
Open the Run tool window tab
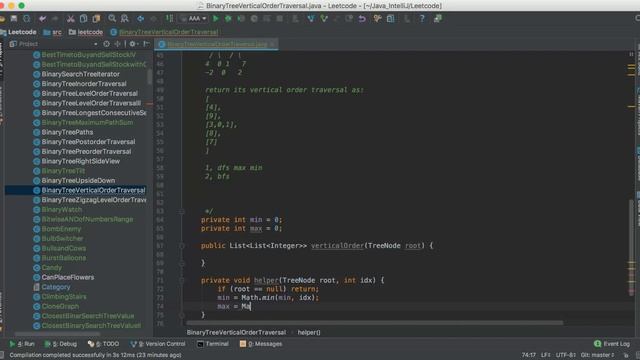click(22, 344)
